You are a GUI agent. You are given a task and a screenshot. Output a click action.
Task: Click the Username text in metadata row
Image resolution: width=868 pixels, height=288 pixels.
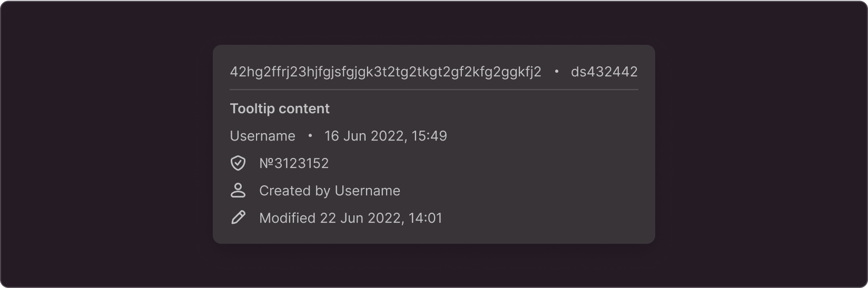263,136
